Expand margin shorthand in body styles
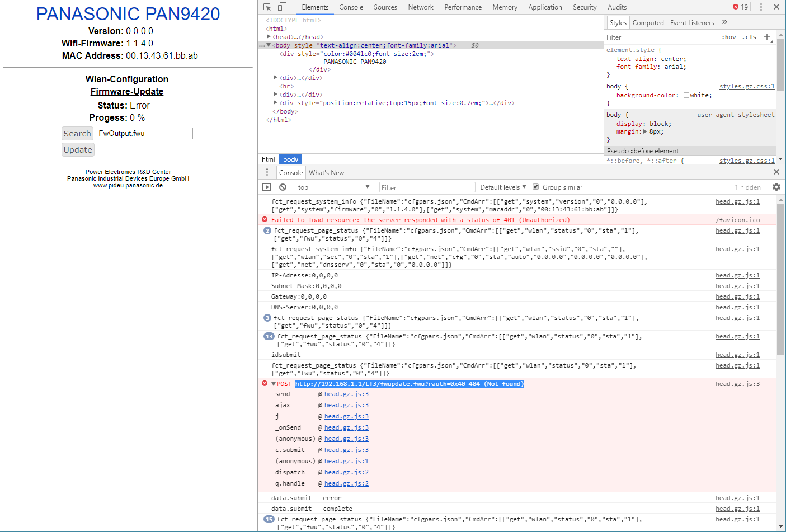The height and width of the screenshot is (532, 786). 645,132
